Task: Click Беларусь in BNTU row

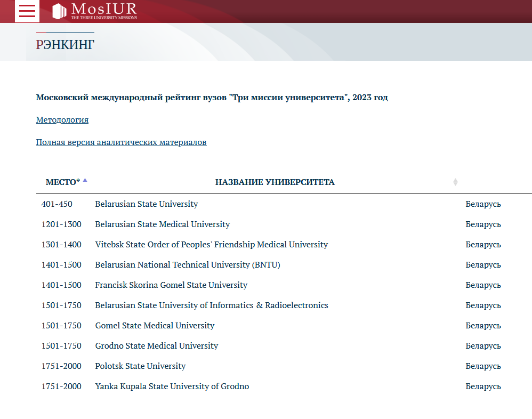Action: tap(483, 265)
